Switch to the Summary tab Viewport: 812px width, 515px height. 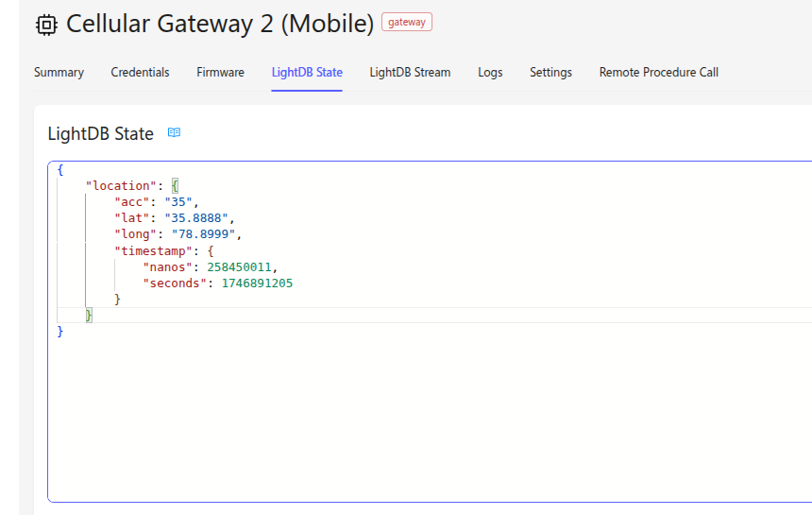59,73
